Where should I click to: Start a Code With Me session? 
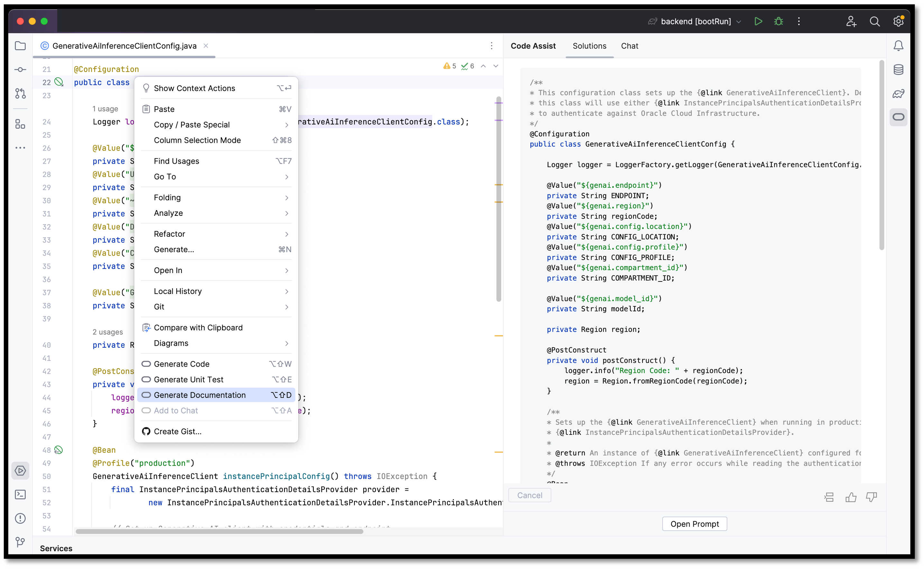(x=851, y=22)
